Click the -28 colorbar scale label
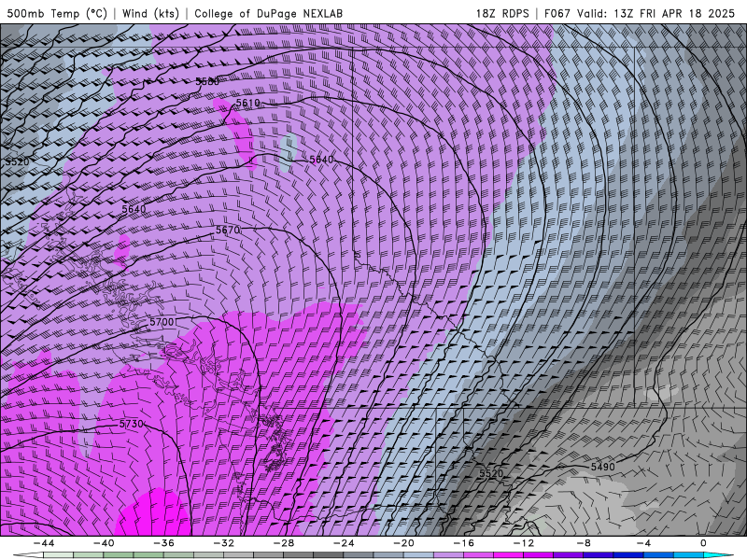Screen dimensions: 747x560 click(284, 543)
